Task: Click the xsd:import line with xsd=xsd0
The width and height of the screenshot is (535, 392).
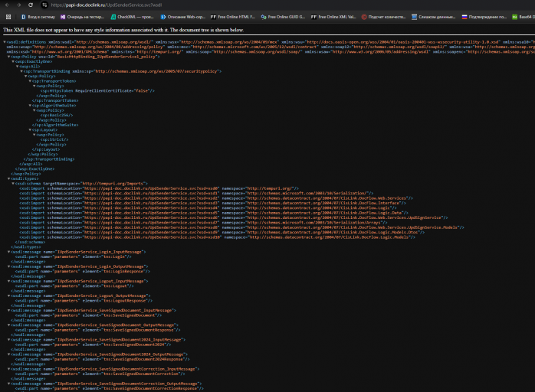Action: [159, 188]
